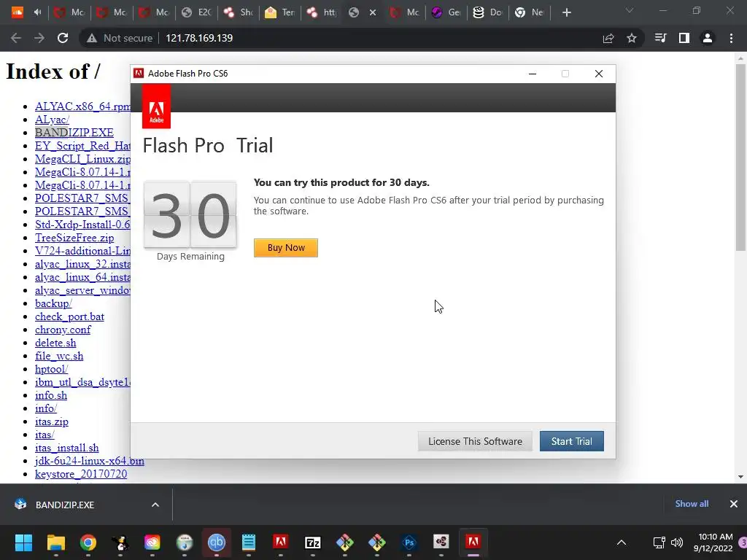Viewport: 747px width, 560px height.
Task: Close the downloads bar
Action: 734,504
